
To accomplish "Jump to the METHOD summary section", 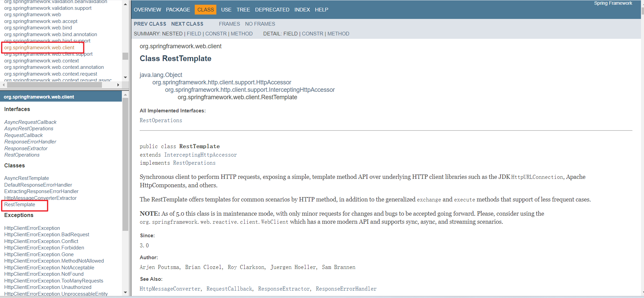I will coord(242,34).
